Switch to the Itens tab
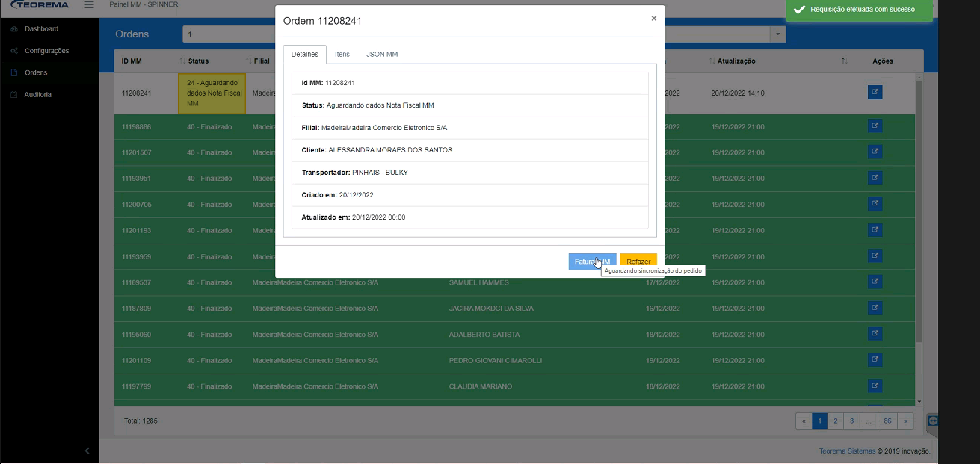Screen dimensions: 980x464 [342, 55]
